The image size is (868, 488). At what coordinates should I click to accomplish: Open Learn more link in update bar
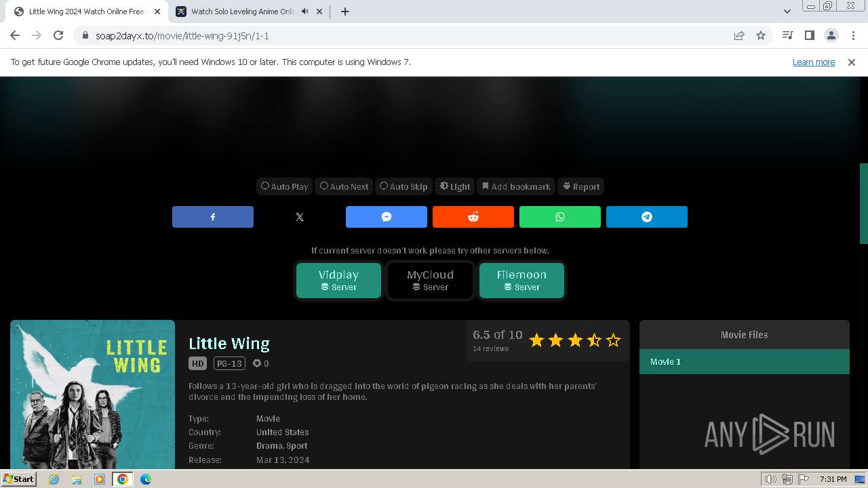pos(814,62)
